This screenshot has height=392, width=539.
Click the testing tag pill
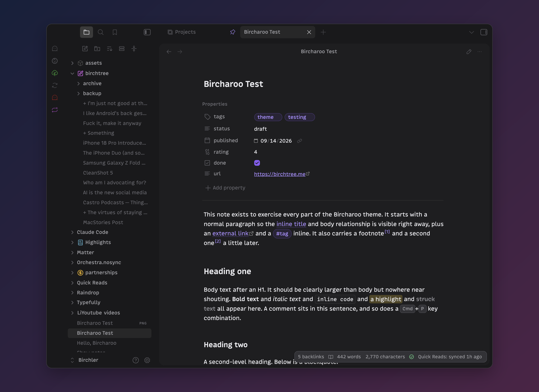(299, 117)
